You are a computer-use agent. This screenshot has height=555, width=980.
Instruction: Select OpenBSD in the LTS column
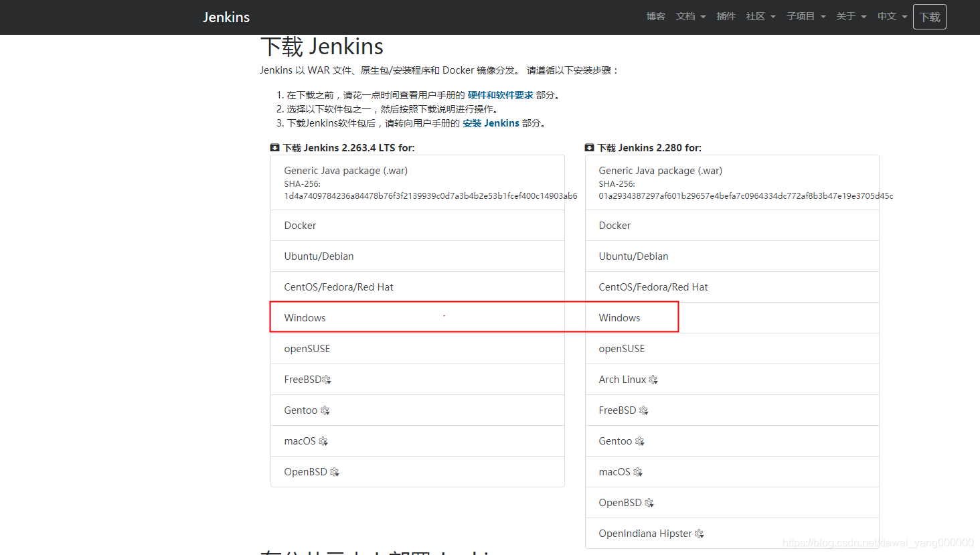[418, 472]
